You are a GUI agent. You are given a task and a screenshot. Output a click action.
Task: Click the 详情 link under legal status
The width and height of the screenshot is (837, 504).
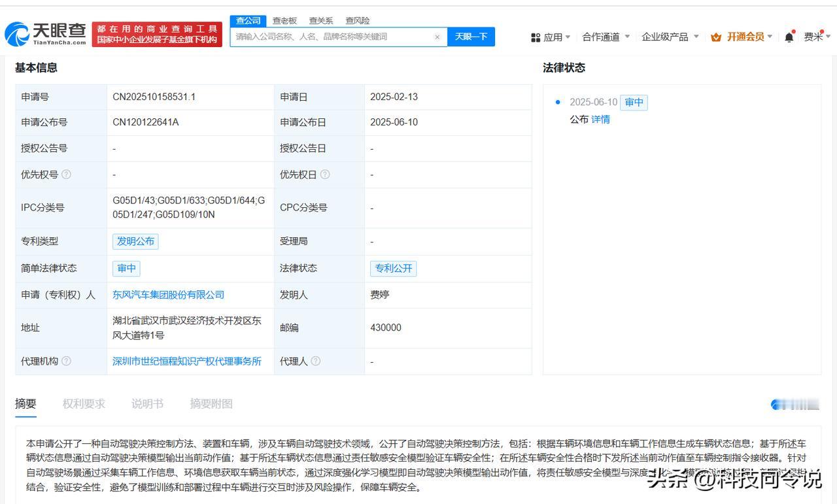point(600,120)
